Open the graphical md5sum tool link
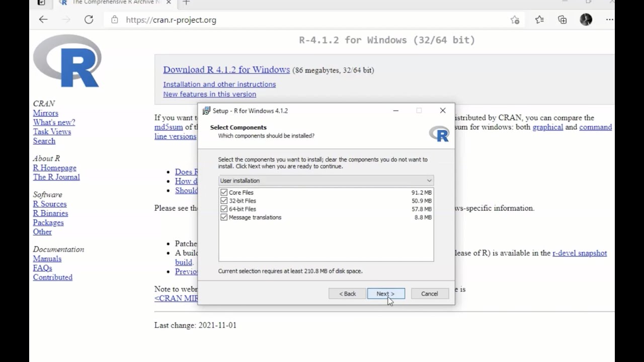Screen dimensions: 644x362 pos(548,127)
